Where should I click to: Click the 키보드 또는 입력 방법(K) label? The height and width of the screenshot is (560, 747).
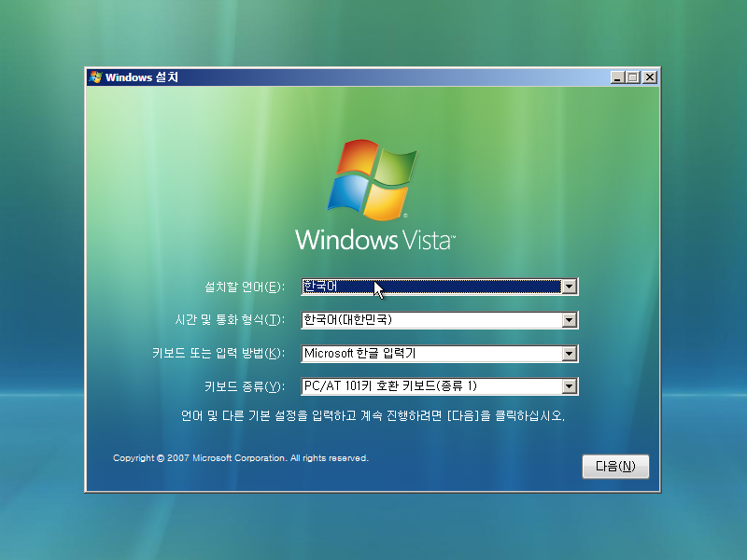[x=218, y=353]
